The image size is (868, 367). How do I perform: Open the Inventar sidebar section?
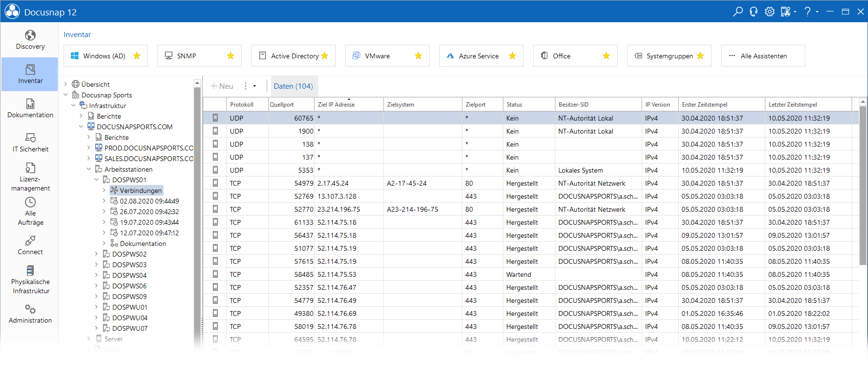pyautogui.click(x=30, y=74)
